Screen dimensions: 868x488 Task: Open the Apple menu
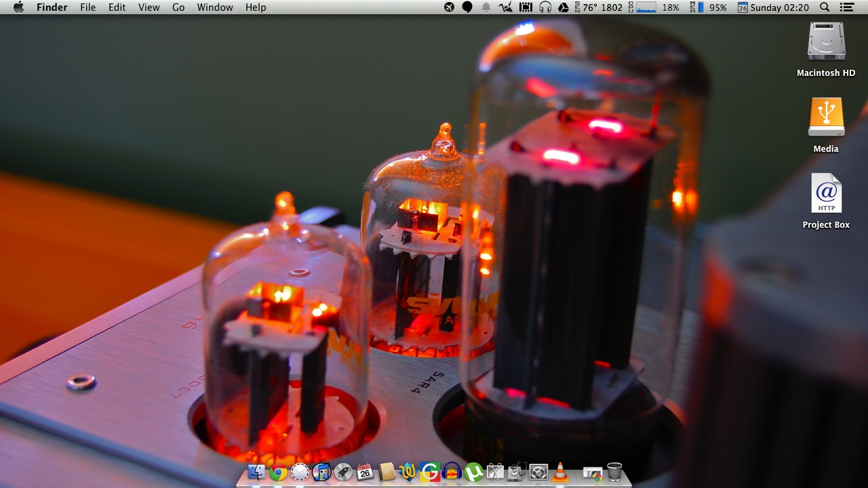coord(18,7)
